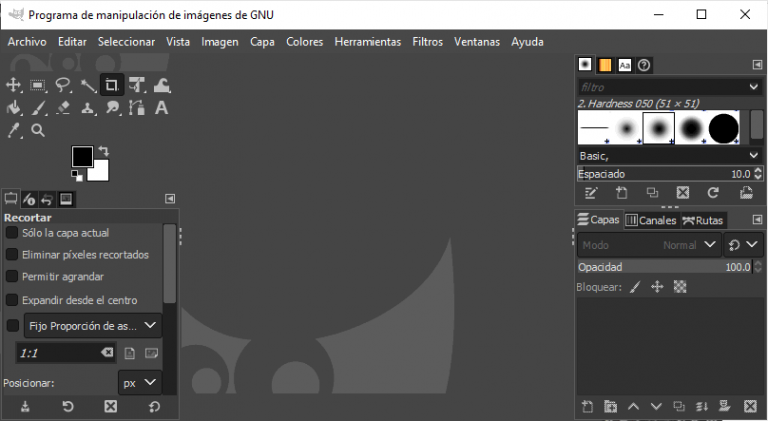Viewport: 768px width, 421px height.
Task: Reset tool options to defaults
Action: pos(154,407)
